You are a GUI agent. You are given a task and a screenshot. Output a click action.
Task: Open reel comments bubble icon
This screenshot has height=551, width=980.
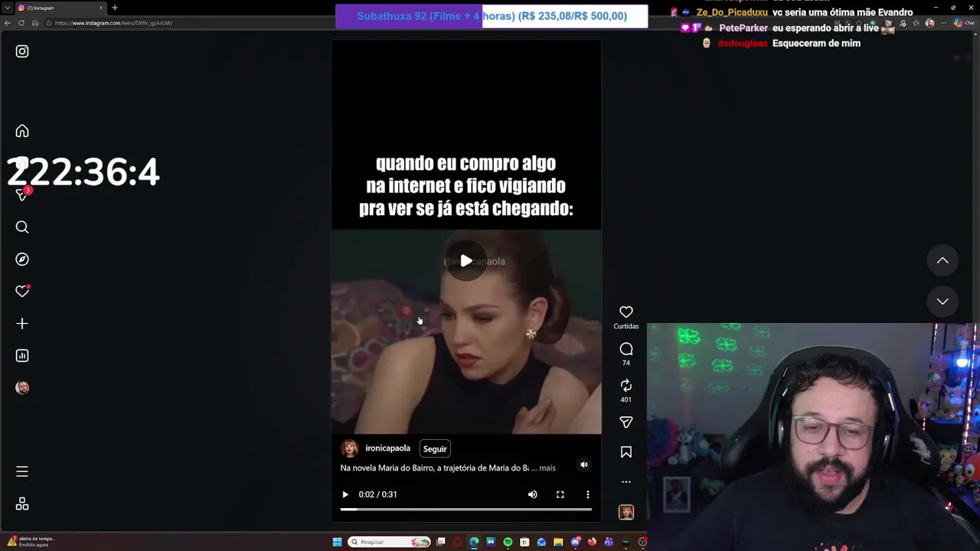626,349
